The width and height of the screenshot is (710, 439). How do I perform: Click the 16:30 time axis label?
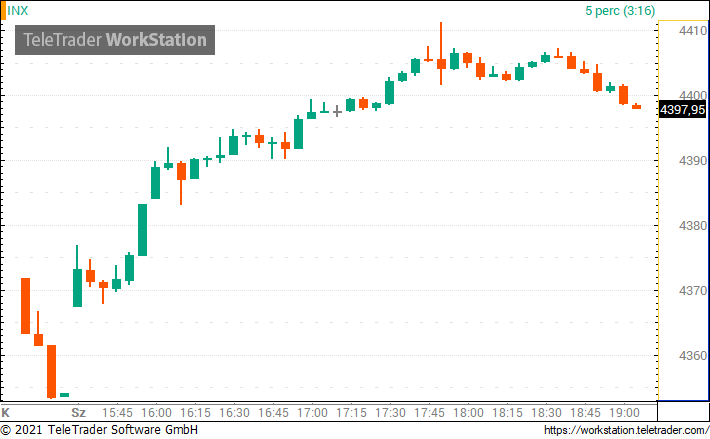(234, 413)
